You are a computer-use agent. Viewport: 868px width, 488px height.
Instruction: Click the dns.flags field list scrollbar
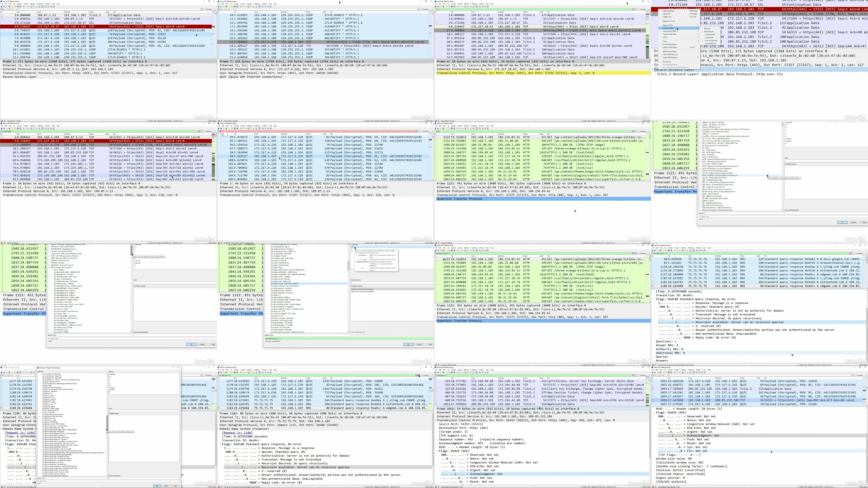[x=349, y=266]
